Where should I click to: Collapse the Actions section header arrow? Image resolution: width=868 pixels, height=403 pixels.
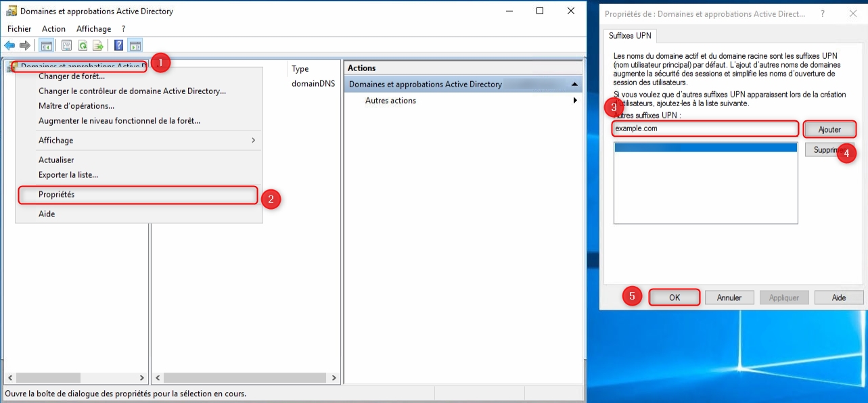(575, 85)
